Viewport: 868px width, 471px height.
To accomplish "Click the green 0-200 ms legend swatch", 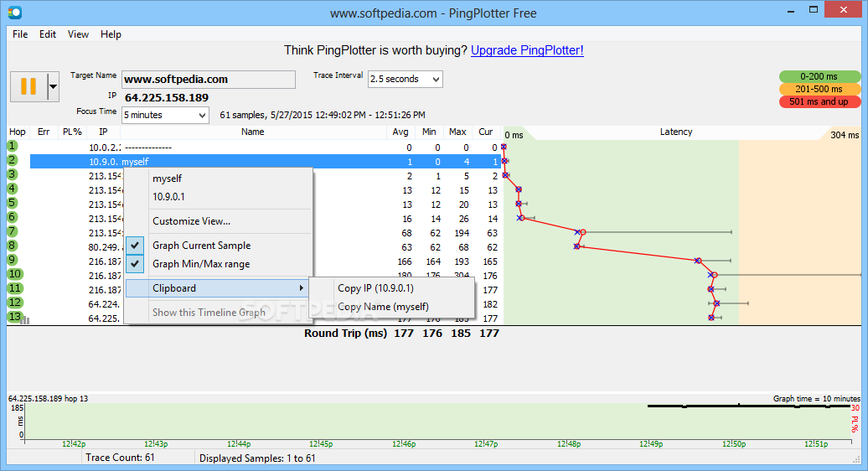I will 819,76.
